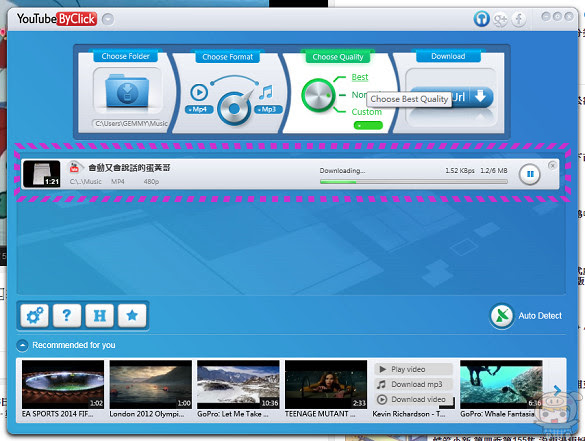
Task: Select the Mp3 music note icon
Action: 266,92
